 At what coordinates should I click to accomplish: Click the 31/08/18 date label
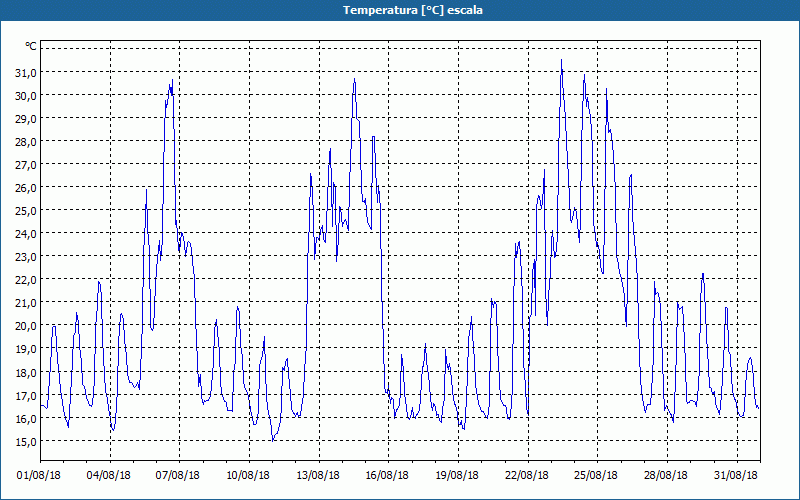point(736,475)
